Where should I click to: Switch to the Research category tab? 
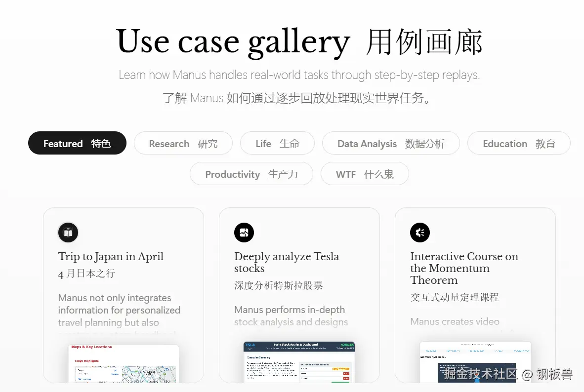183,143
